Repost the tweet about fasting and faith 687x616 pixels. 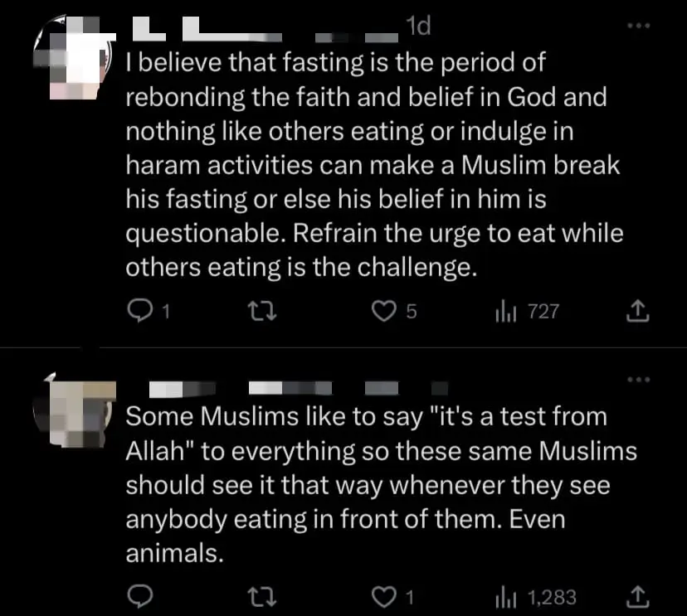pos(260,312)
